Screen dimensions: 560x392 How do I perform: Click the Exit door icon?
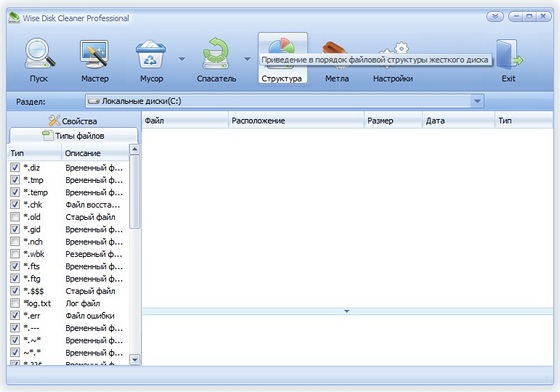pos(509,54)
